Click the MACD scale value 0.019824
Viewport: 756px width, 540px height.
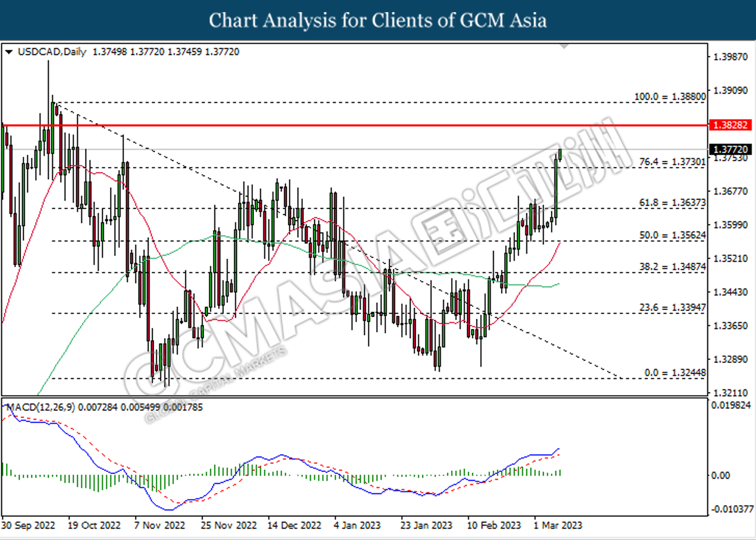click(731, 405)
